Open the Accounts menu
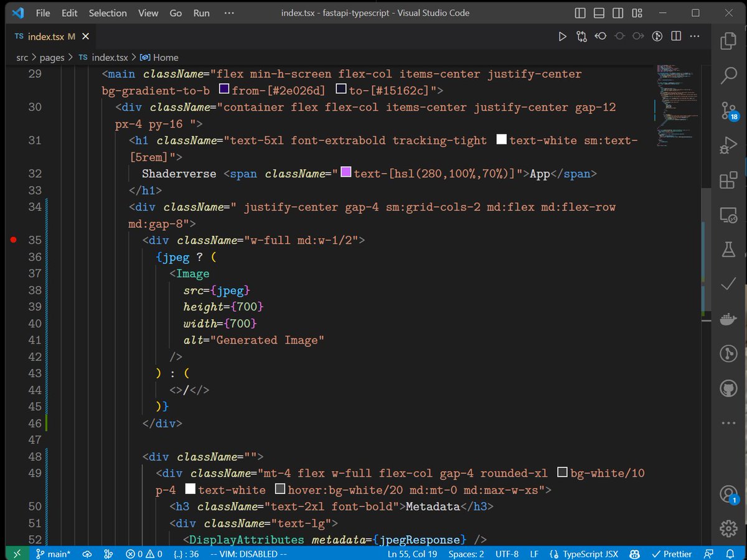The width and height of the screenshot is (747, 560). [728, 495]
